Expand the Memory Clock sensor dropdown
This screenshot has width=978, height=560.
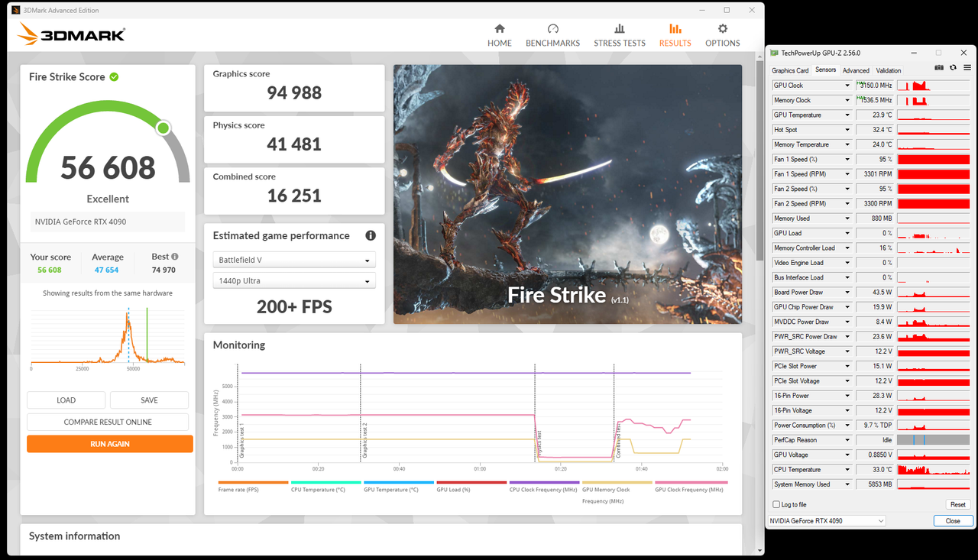pos(847,100)
